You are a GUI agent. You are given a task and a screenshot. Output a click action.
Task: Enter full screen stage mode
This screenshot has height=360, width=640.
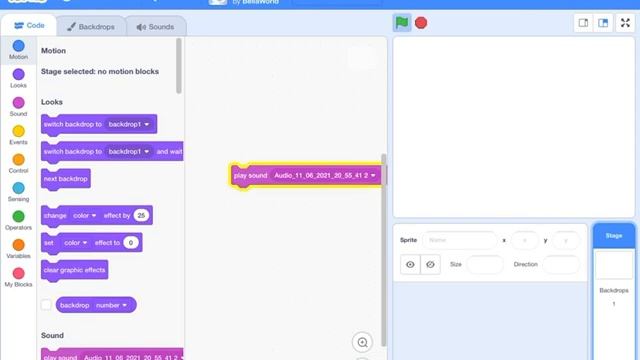[x=625, y=23]
